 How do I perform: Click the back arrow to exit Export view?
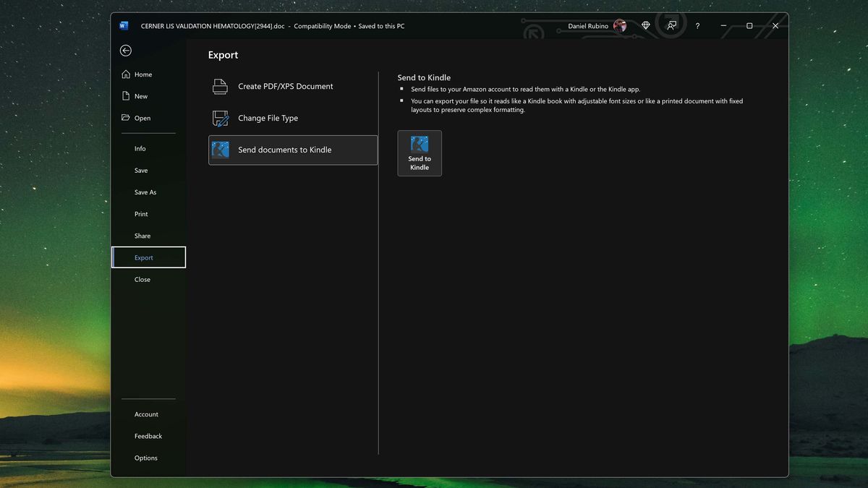(x=126, y=51)
